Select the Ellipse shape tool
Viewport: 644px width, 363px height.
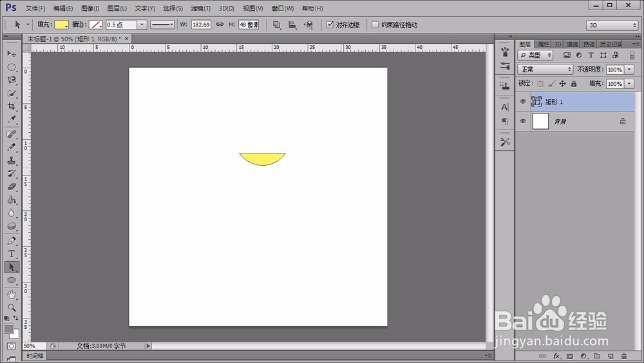[12, 280]
